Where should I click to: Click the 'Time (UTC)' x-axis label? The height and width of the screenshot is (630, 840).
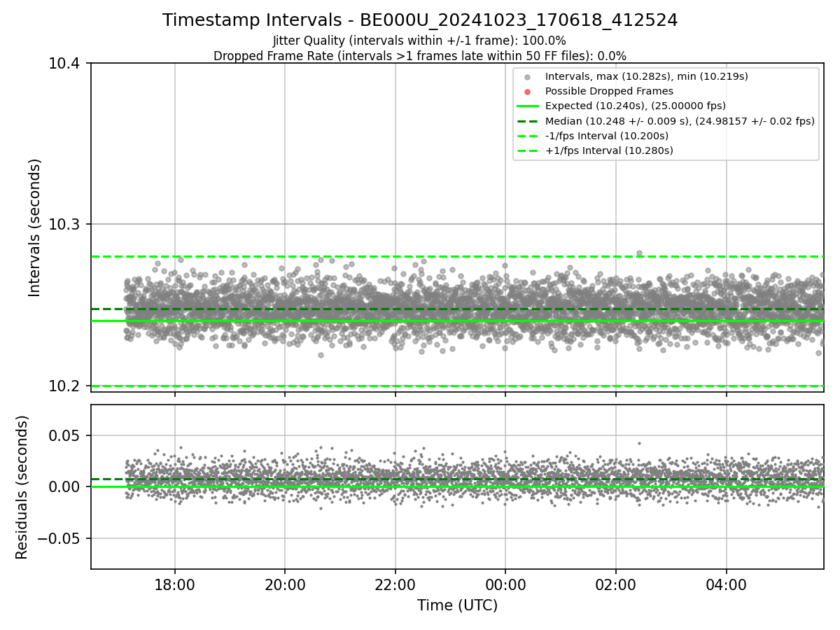click(x=457, y=605)
